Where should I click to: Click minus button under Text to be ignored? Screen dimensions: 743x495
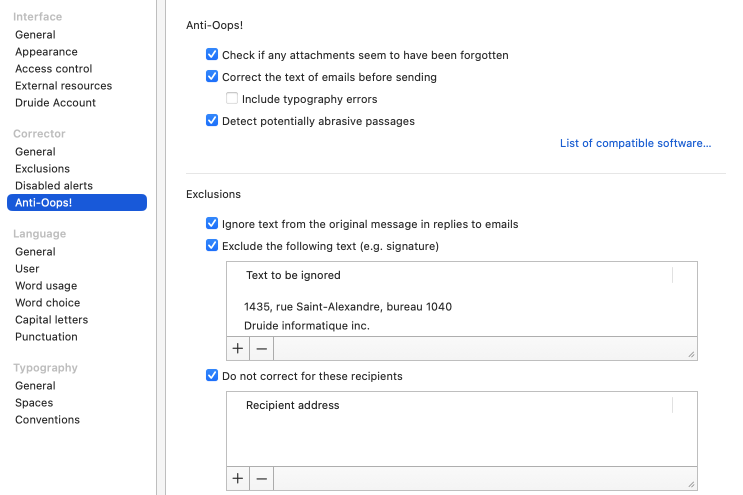(261, 349)
